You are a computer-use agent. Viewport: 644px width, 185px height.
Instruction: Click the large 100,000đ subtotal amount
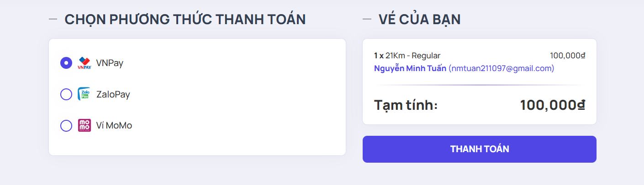pyautogui.click(x=552, y=105)
